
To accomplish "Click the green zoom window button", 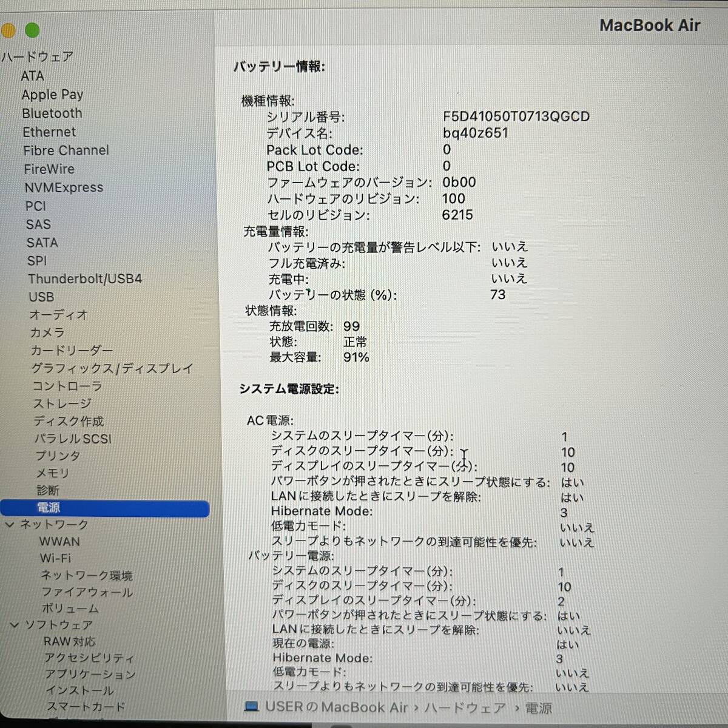I will pos(32,30).
